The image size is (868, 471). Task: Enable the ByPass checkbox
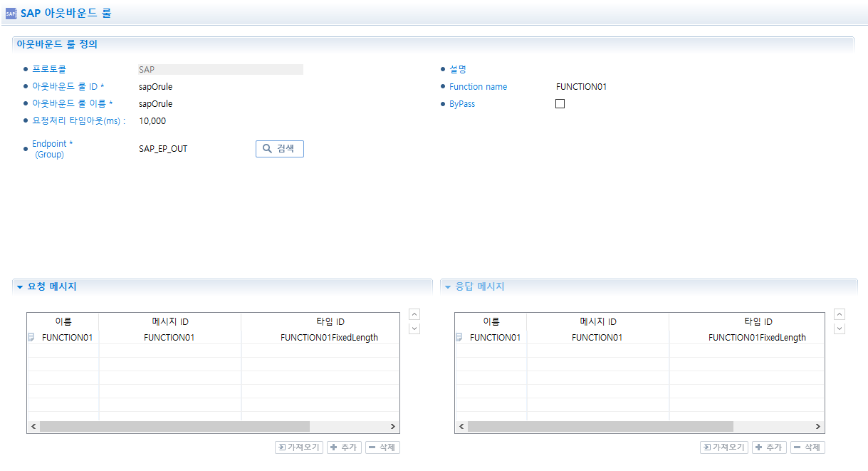[x=560, y=103]
